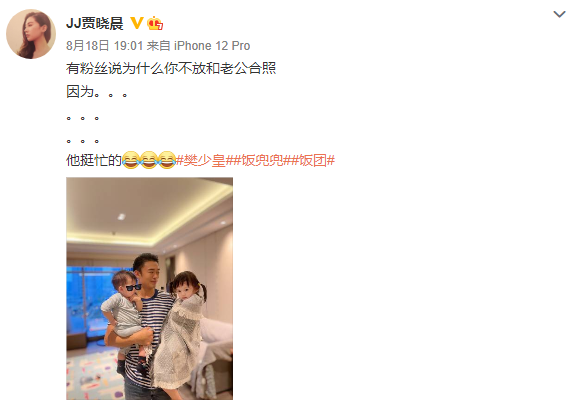The width and height of the screenshot is (575, 406).
Task: Click the third laughing-crying emoji
Action: 167,160
